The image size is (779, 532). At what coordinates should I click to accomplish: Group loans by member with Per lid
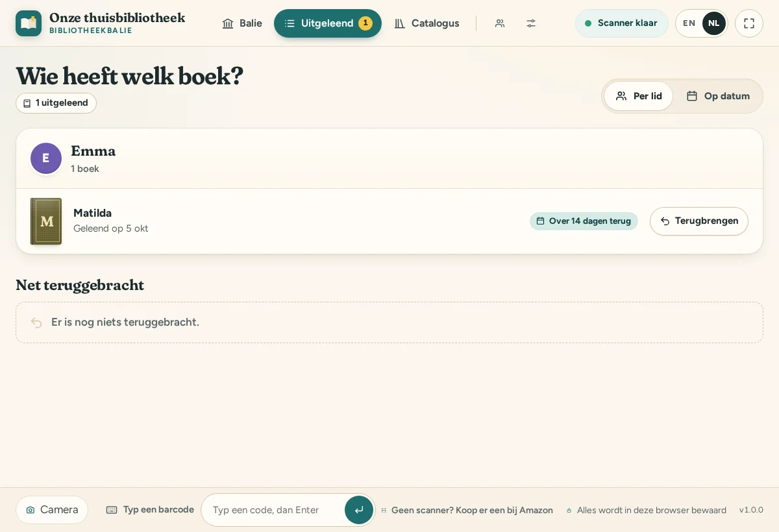[639, 96]
